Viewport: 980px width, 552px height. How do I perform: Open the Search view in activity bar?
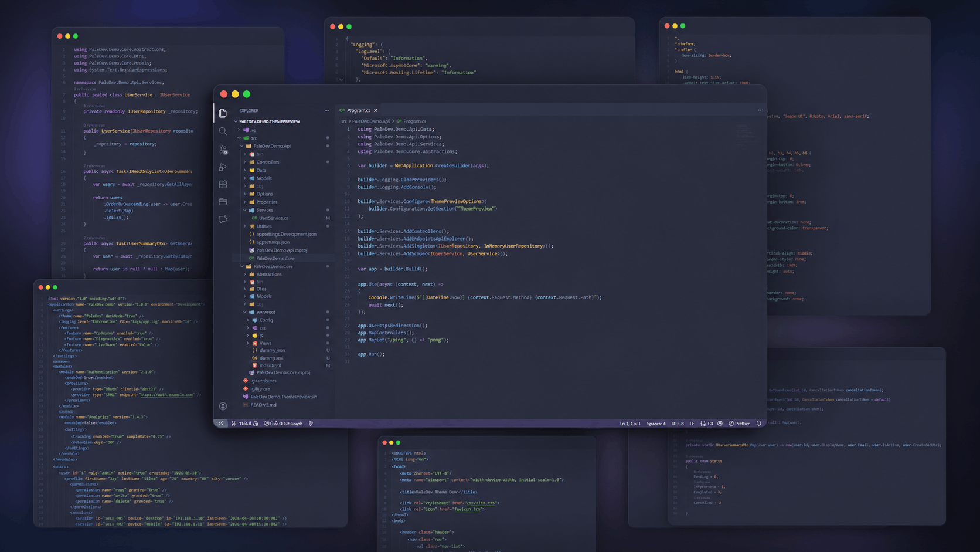tap(223, 131)
